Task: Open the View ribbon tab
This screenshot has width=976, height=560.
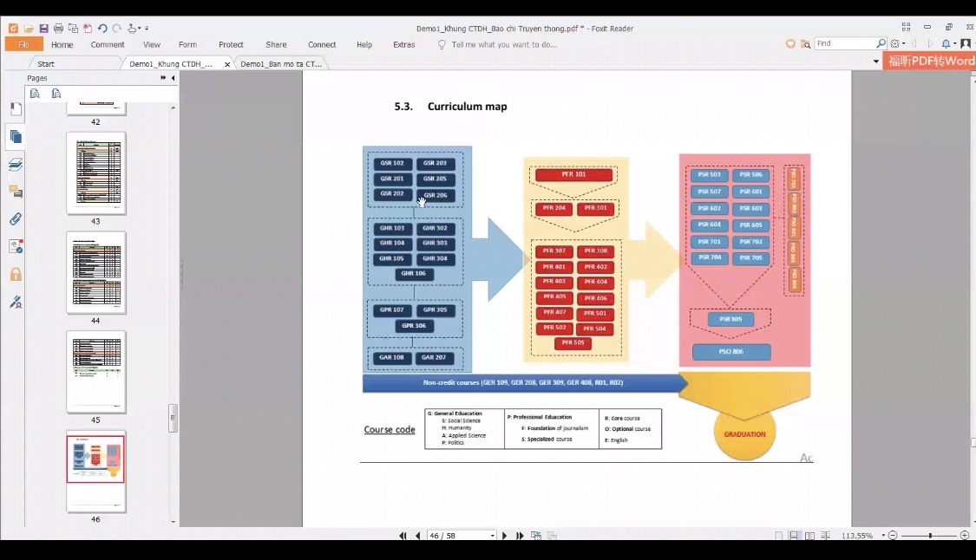Action: [152, 45]
